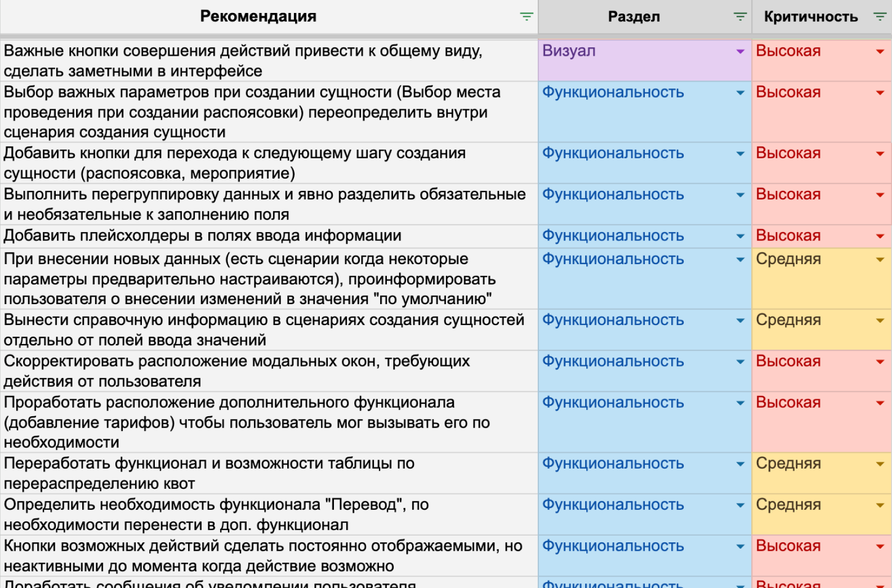This screenshot has width=892, height=588.
Task: Open Раздел dropdown for the "Перевод" functionality row
Action: (x=740, y=505)
